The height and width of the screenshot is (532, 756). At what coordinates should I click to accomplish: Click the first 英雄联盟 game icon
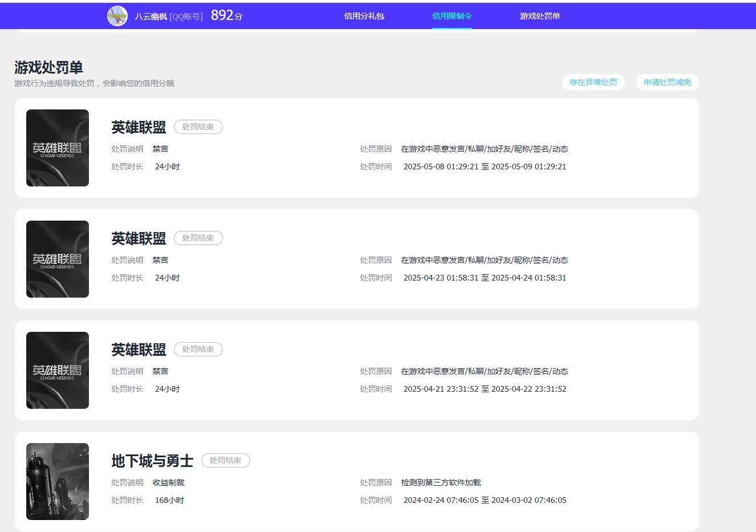pos(57,147)
